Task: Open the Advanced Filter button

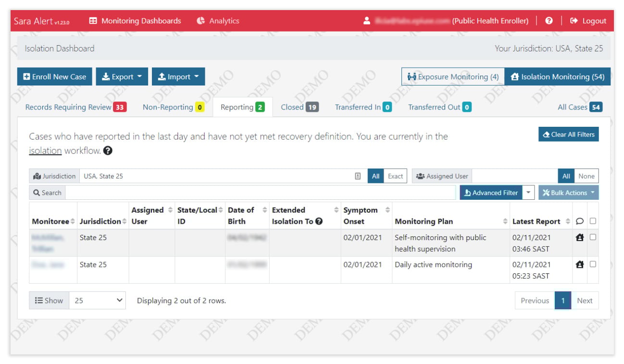Action: (x=491, y=193)
